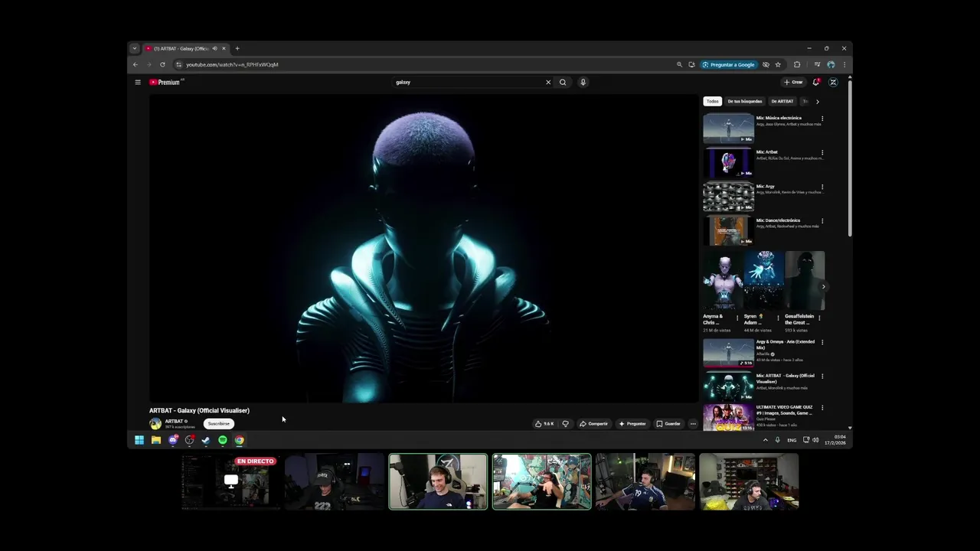This screenshot has width=980, height=551.
Task: Open Mix: Dance/electrónica thumbnail
Action: 728,230
